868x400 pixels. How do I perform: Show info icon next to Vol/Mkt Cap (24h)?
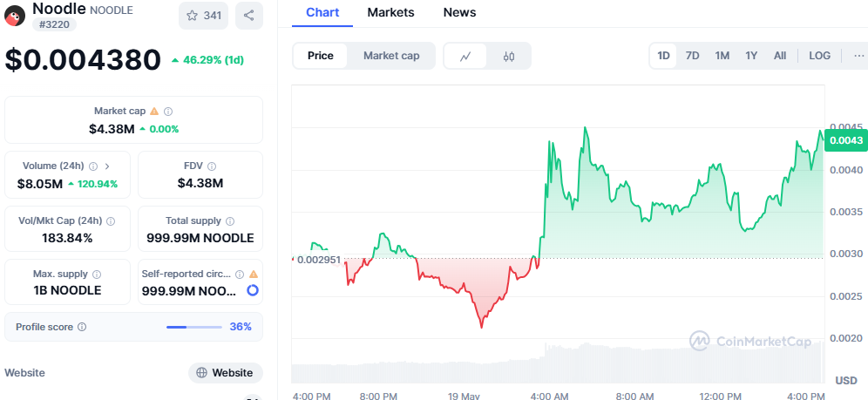pos(111,221)
